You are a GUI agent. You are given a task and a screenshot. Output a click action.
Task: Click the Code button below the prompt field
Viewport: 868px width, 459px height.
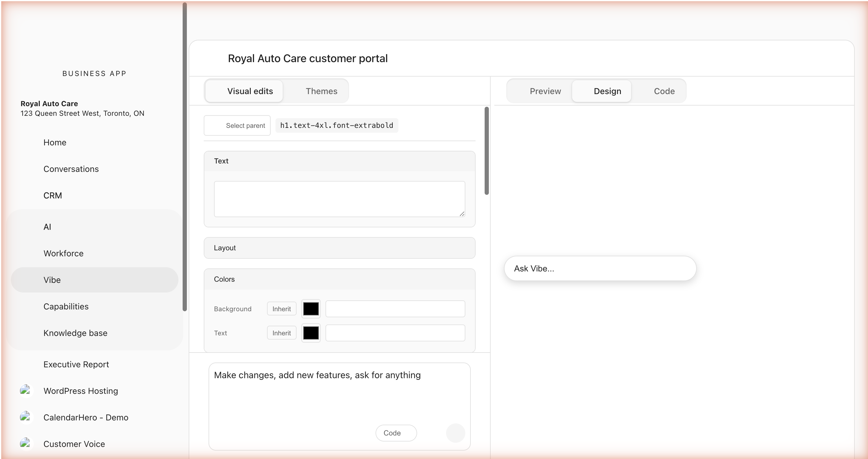pyautogui.click(x=396, y=433)
